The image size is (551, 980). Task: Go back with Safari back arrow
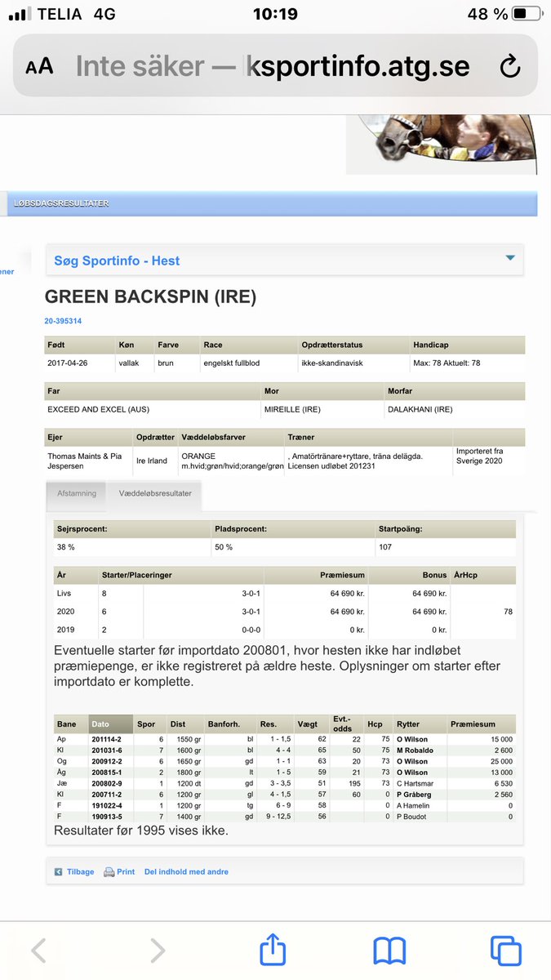tap(38, 951)
